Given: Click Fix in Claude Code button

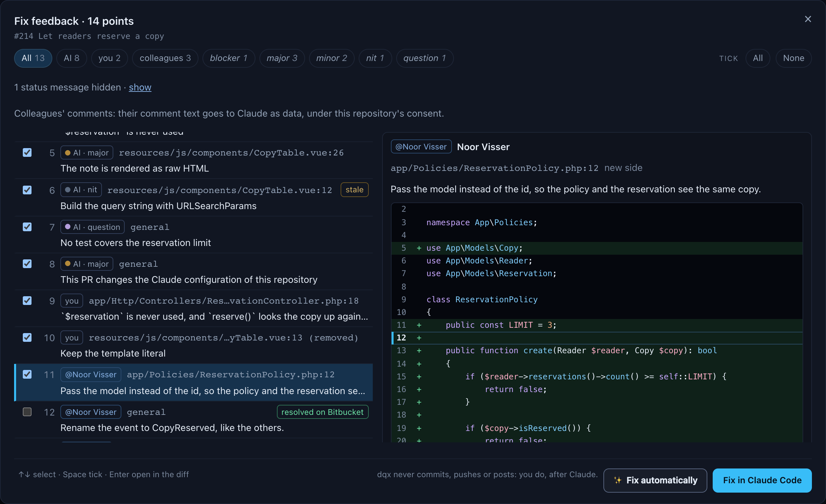Looking at the screenshot, I should click(762, 480).
